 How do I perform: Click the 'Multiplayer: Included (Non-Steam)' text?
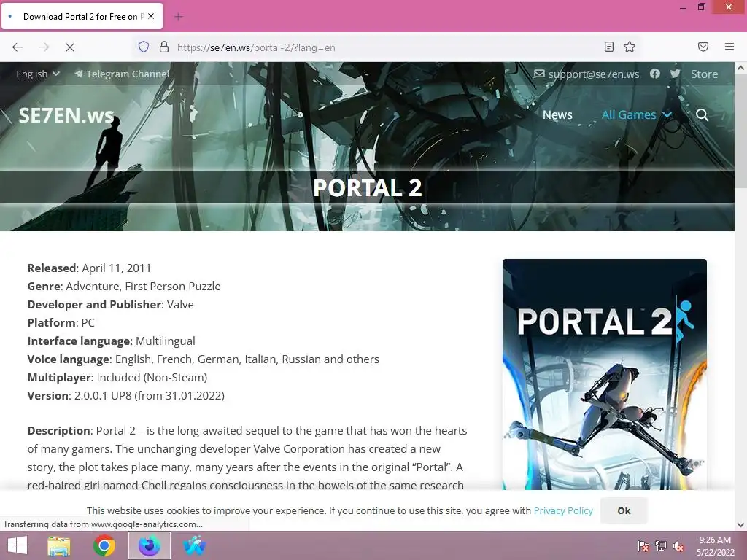coord(117,378)
